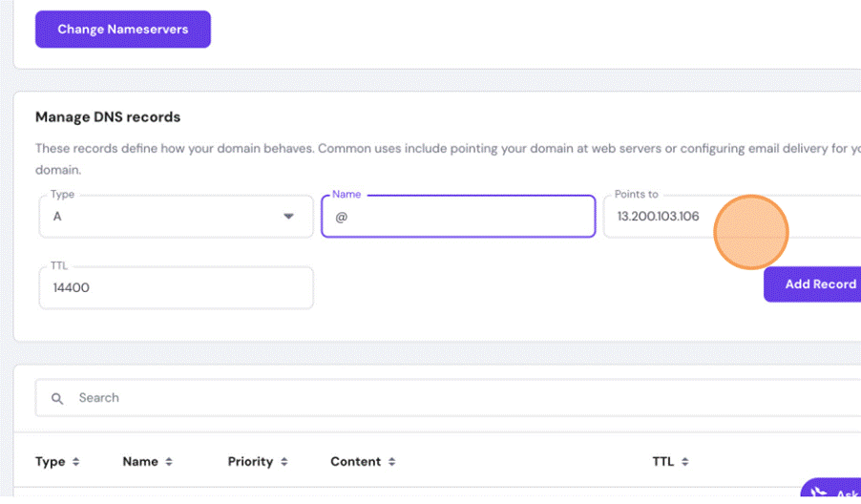The width and height of the screenshot is (861, 504).
Task: Select the TTL field showing 14400
Action: 176,287
